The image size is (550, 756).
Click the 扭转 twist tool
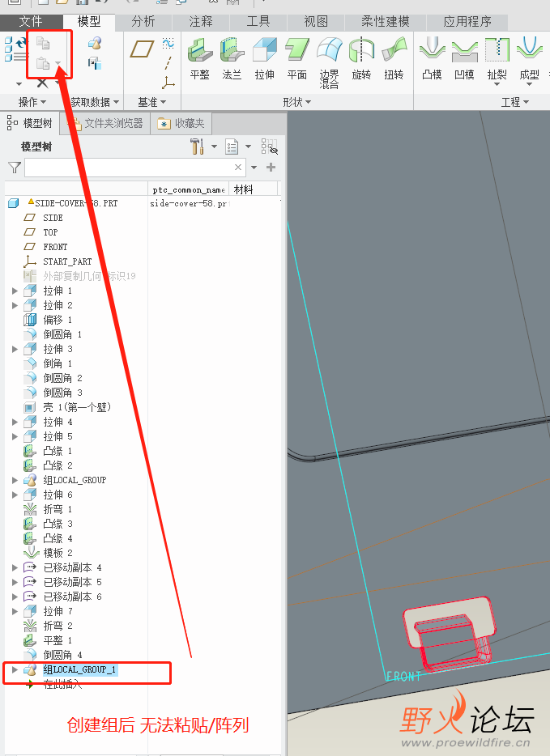(394, 57)
